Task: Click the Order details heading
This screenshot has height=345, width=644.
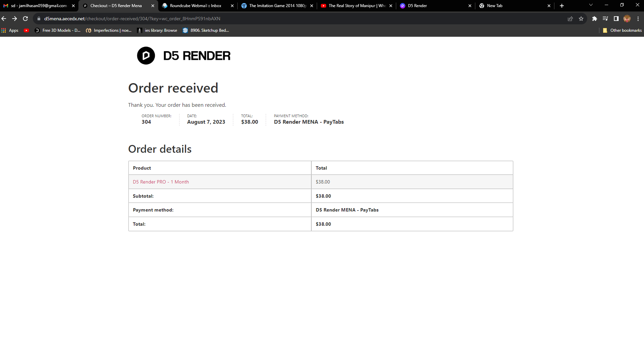Action: point(160,149)
